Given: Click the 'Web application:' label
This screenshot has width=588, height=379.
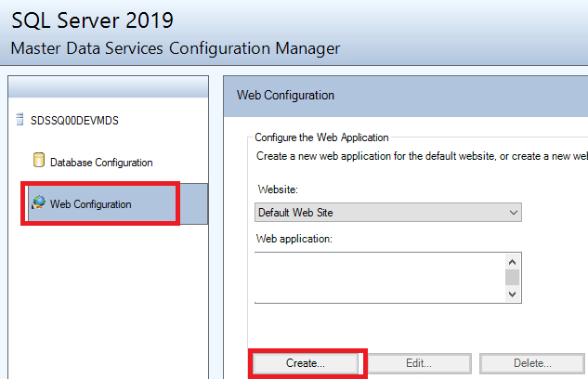Looking at the screenshot, I should (x=294, y=239).
